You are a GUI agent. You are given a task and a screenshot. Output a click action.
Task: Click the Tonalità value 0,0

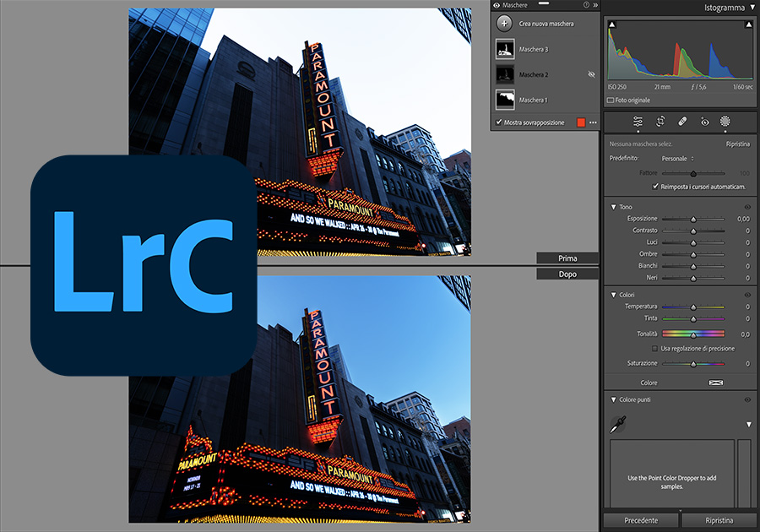(x=745, y=334)
